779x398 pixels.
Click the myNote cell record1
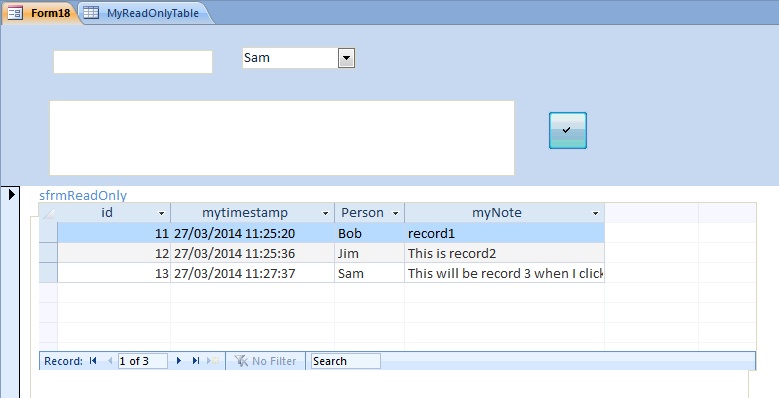click(x=504, y=233)
